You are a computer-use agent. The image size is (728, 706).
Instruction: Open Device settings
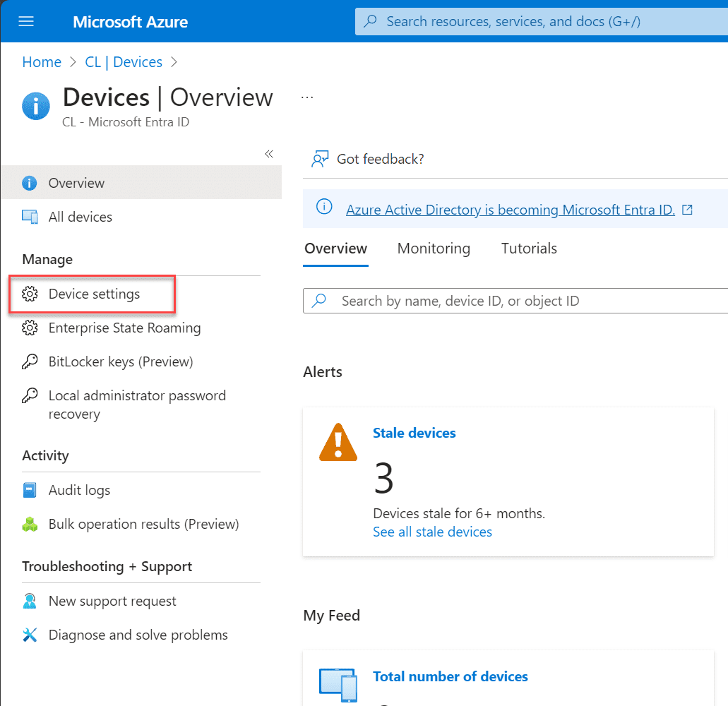(x=94, y=294)
